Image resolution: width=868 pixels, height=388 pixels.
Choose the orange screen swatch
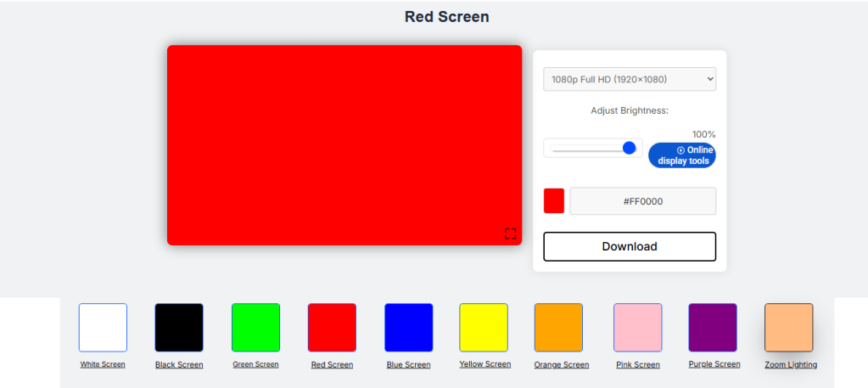coord(558,328)
